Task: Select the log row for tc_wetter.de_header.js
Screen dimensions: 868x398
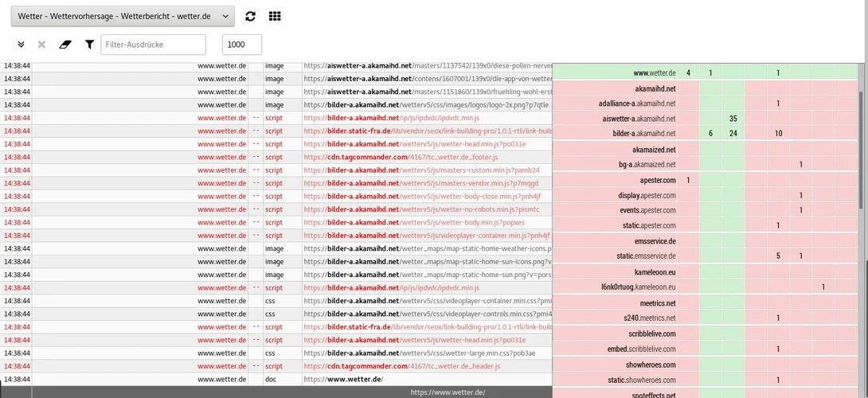Action: (276, 366)
